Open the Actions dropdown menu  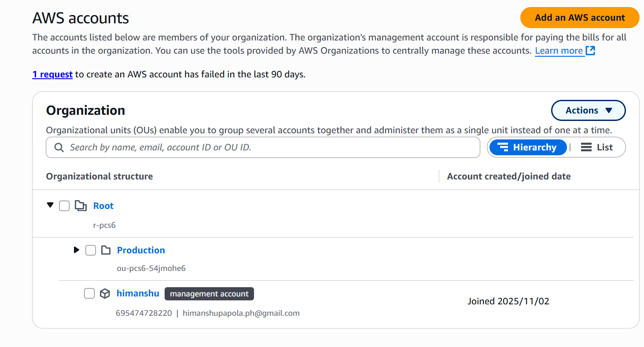pyautogui.click(x=588, y=110)
